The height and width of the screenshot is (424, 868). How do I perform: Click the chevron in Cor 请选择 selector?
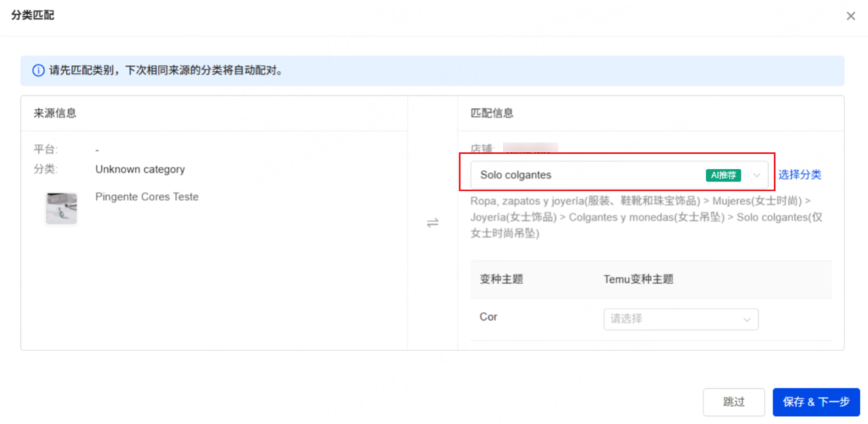click(x=747, y=319)
